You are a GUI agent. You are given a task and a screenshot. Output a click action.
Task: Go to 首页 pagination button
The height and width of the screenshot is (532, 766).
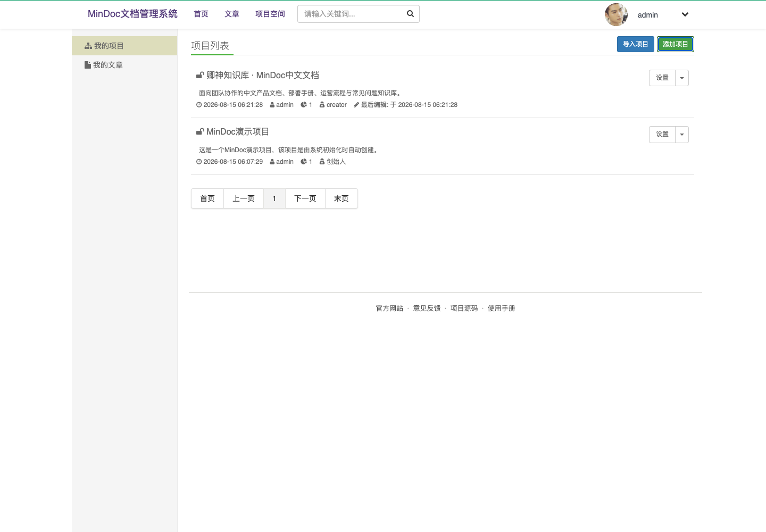[x=207, y=198]
